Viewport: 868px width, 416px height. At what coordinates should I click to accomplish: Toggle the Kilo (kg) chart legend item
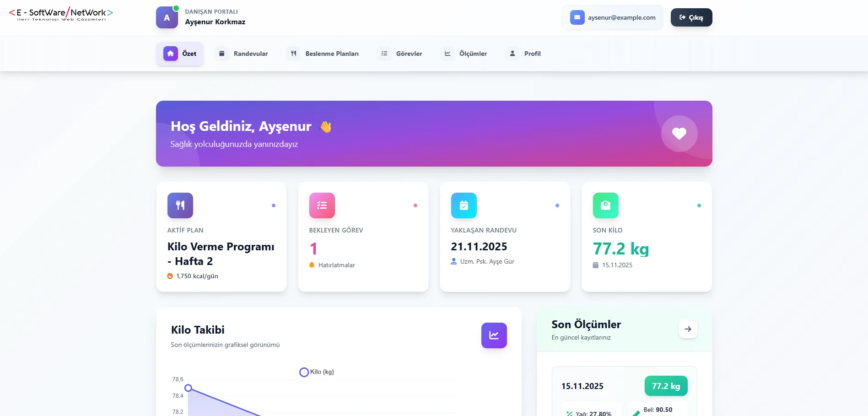tap(317, 372)
